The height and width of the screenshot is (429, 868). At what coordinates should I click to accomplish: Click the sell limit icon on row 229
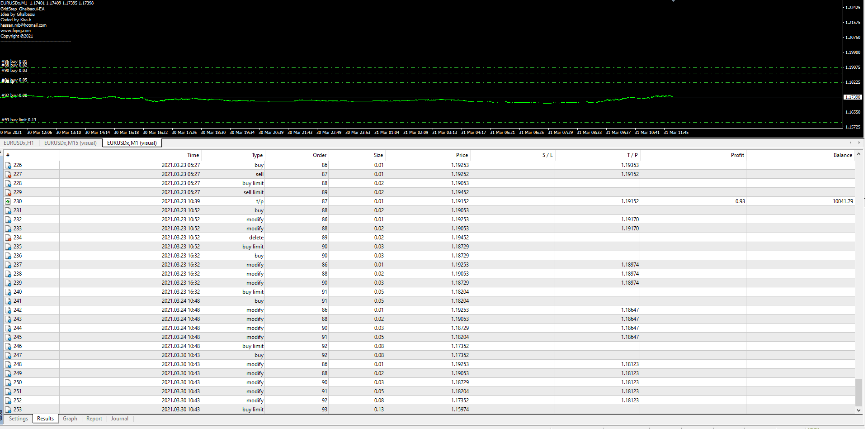pos(8,192)
